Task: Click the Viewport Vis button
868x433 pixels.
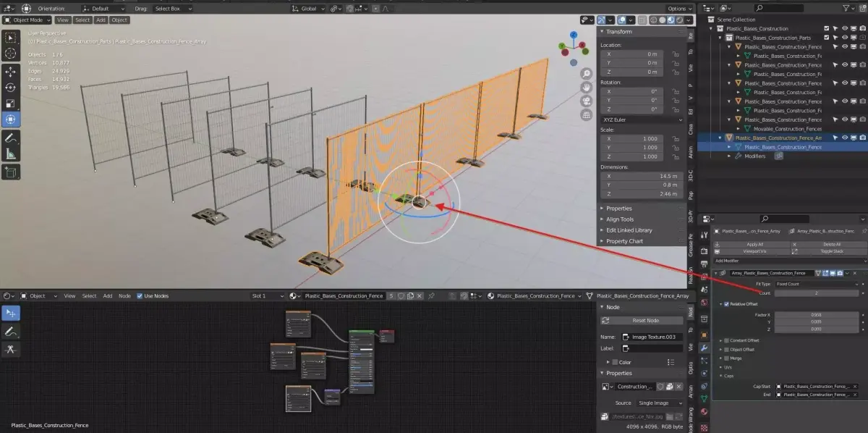Action: pos(753,251)
